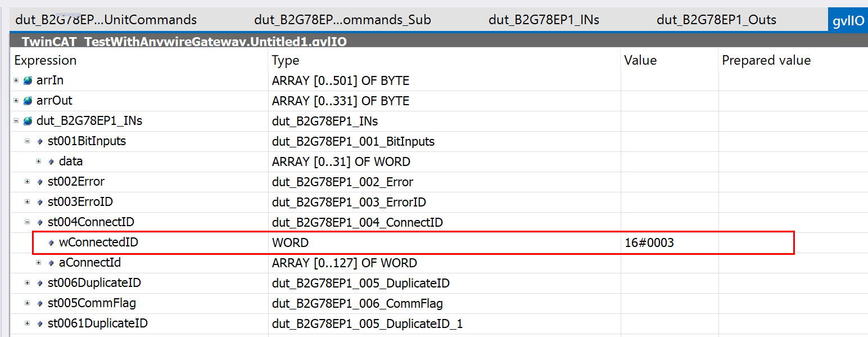Screen dimensions: 868x337
Task: Select the wConnectedID value 16#0003
Action: (x=649, y=242)
